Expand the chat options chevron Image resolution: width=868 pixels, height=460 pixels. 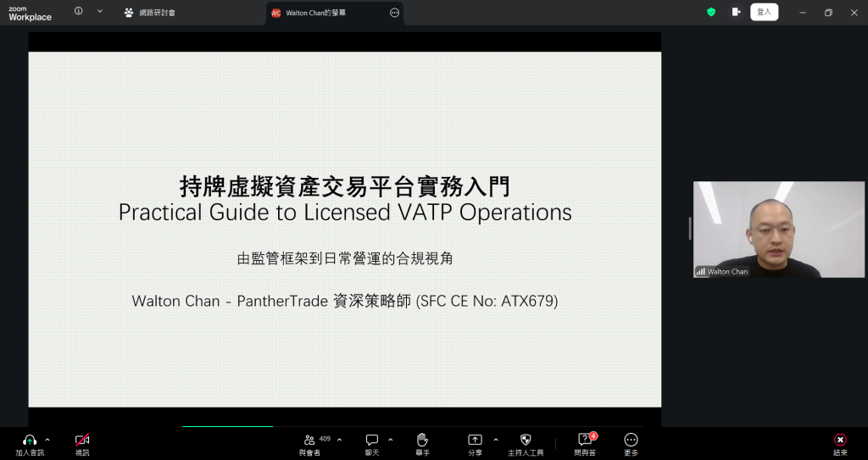pos(391,440)
